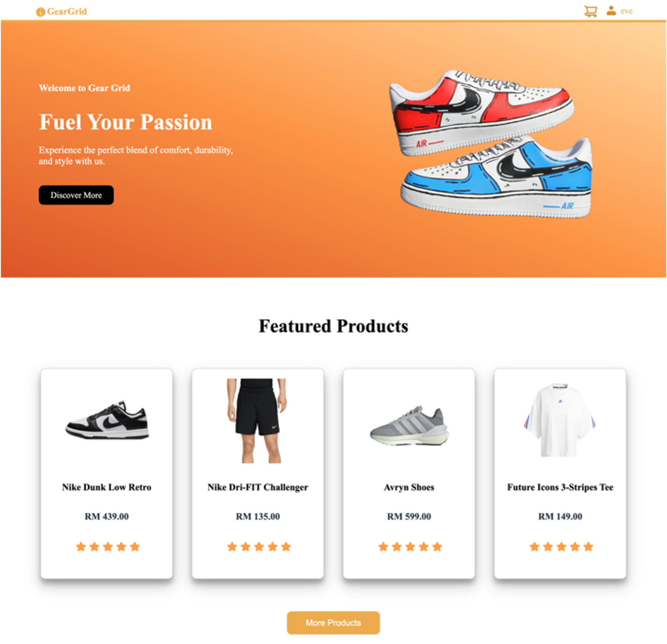Image resolution: width=667 pixels, height=644 pixels.
Task: Click the last star under Future Icons Tee
Action: [x=588, y=546]
